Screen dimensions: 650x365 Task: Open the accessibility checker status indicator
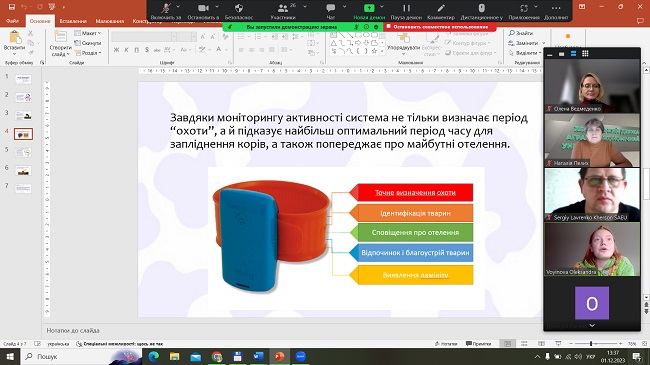(x=120, y=344)
